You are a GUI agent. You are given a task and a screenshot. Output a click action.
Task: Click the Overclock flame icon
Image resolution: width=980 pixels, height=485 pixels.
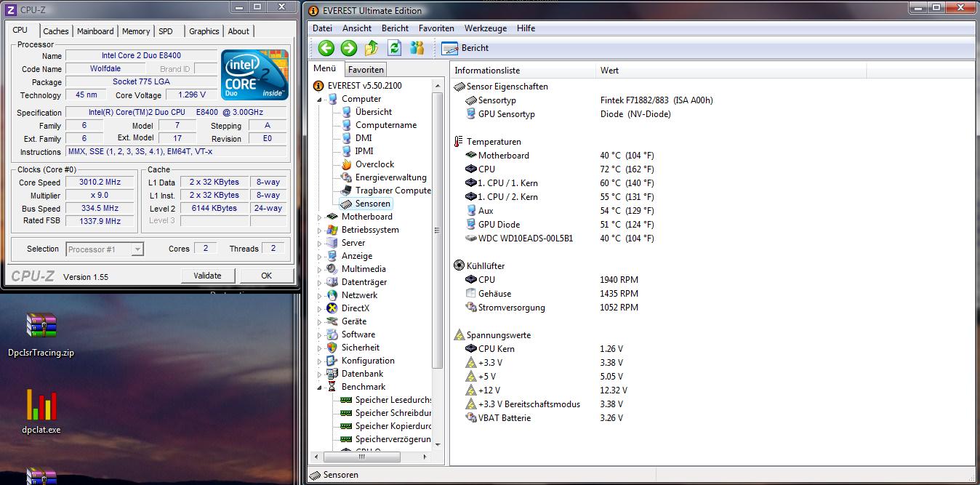347,164
